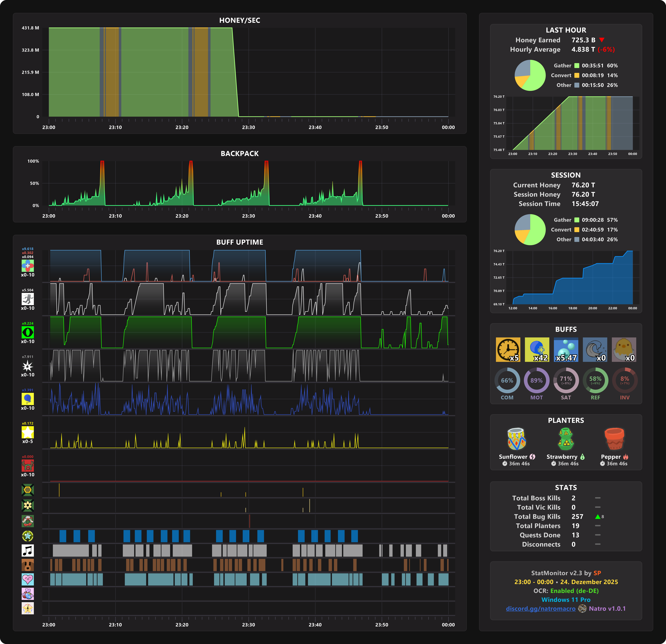This screenshot has width=666, height=644.
Task: Click the green eye Focus buff icon
Action: pos(28,332)
